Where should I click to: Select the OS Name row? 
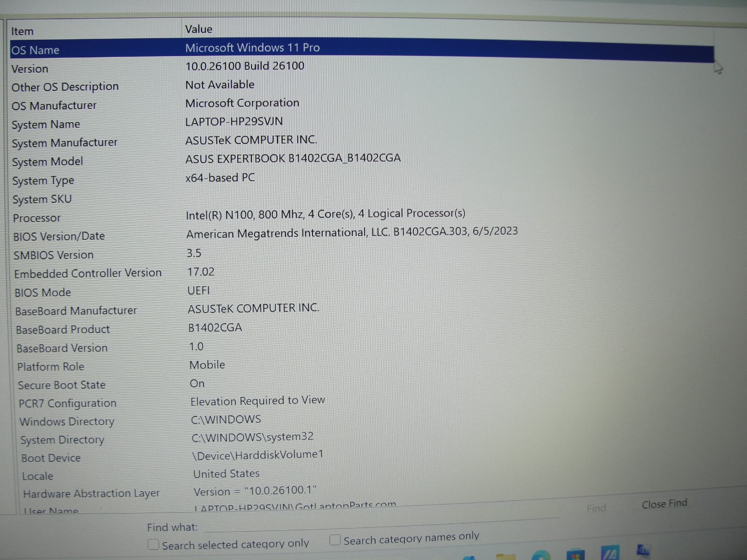tap(362, 49)
